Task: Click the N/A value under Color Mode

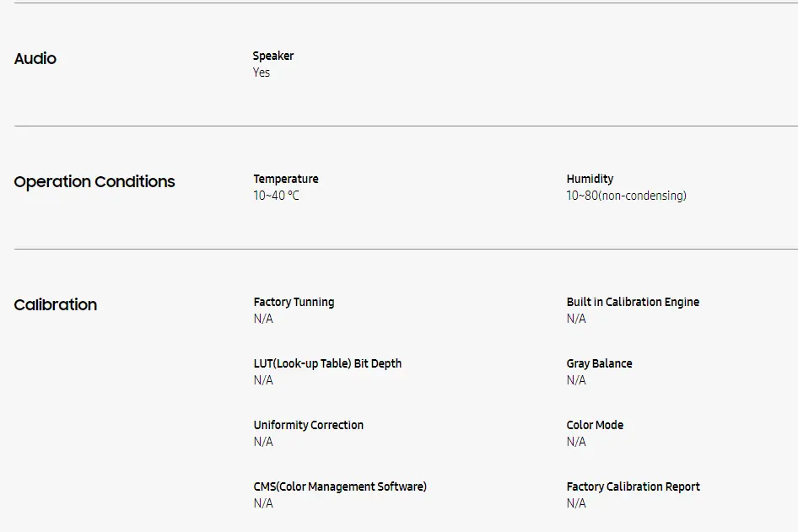Action: [576, 442]
